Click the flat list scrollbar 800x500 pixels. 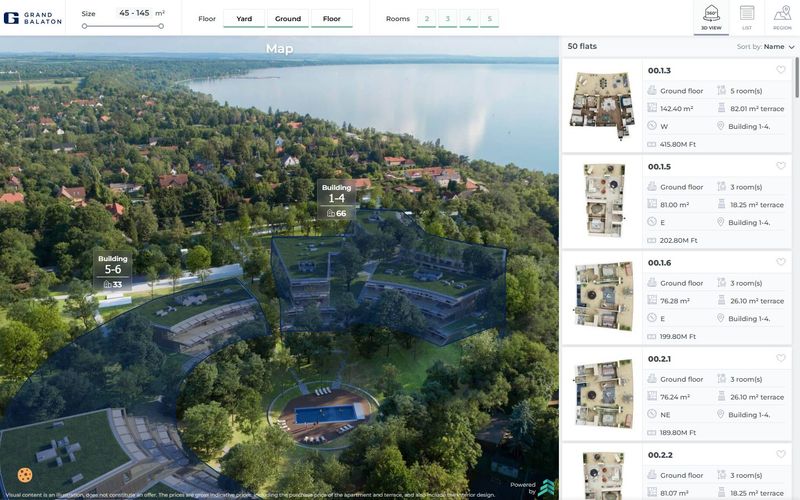(x=797, y=78)
